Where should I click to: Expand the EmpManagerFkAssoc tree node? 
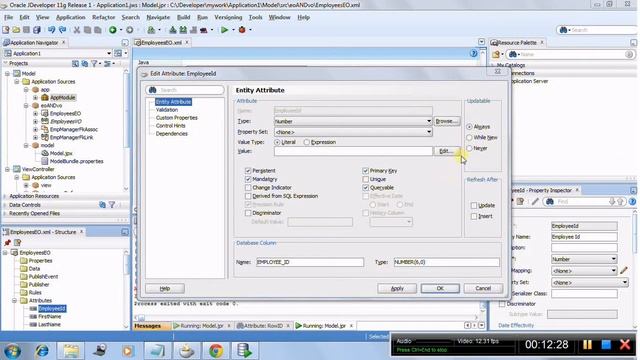point(36,129)
